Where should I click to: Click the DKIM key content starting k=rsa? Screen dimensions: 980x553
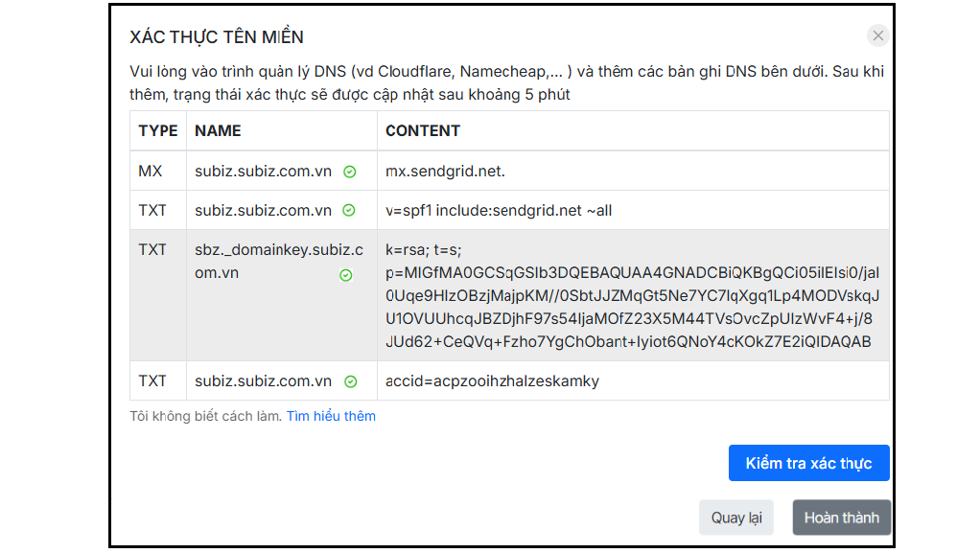pos(632,295)
